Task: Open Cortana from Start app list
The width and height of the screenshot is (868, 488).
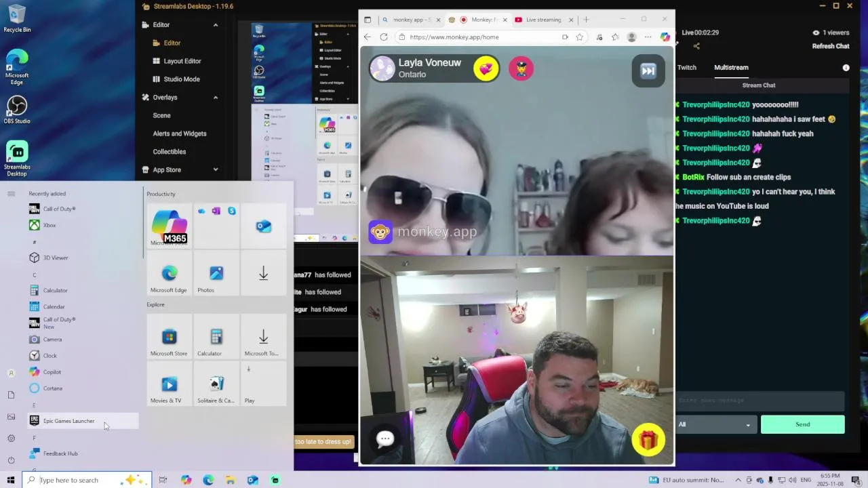Action: pos(81,388)
